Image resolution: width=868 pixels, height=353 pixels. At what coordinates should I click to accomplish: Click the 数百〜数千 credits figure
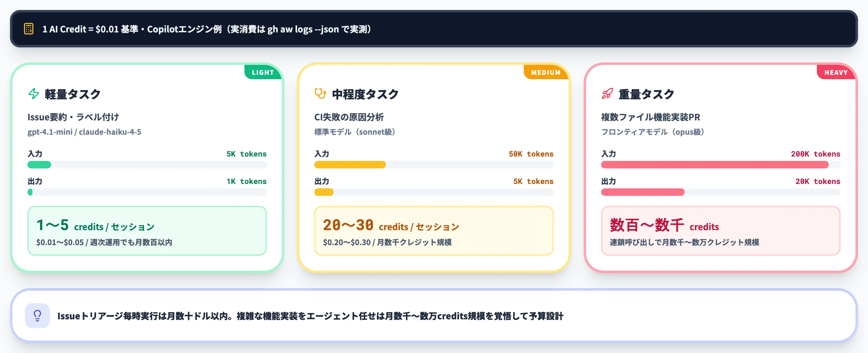[x=664, y=225]
